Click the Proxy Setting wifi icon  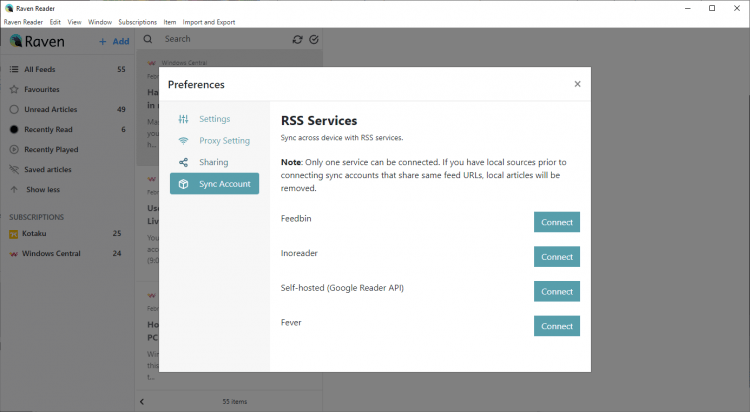(x=184, y=141)
